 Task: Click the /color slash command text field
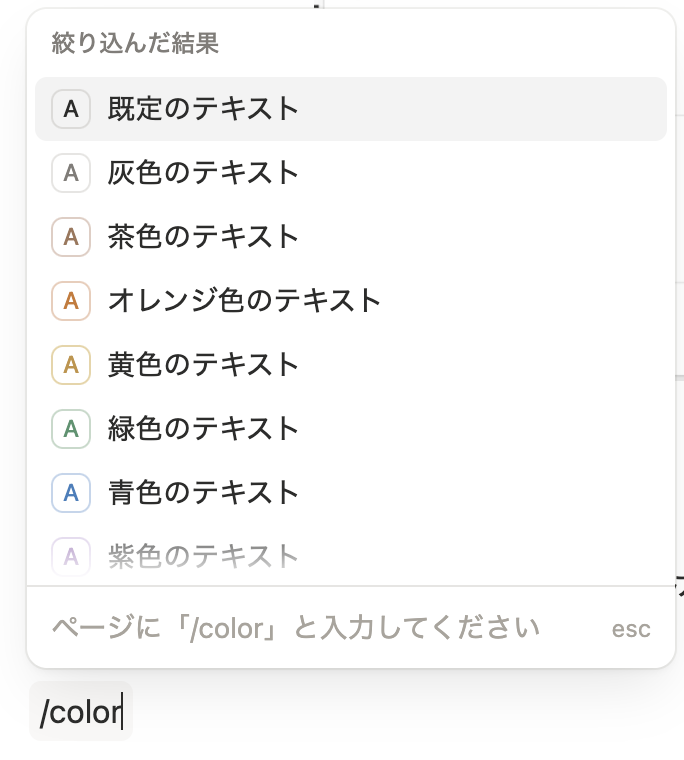tap(81, 711)
